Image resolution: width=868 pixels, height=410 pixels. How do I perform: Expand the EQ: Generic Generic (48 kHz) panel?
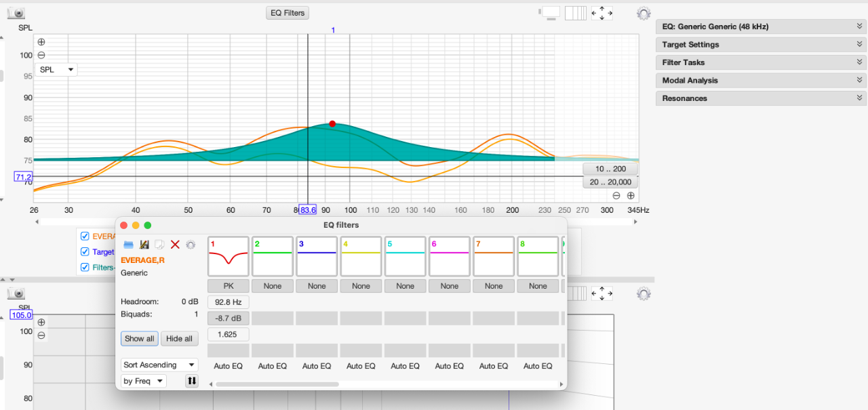pyautogui.click(x=761, y=26)
